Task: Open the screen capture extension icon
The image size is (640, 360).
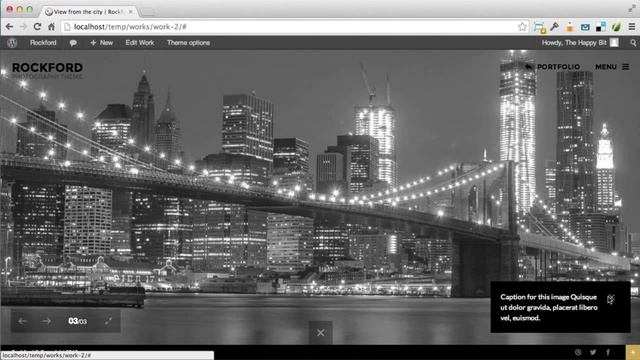Action: pos(540,27)
